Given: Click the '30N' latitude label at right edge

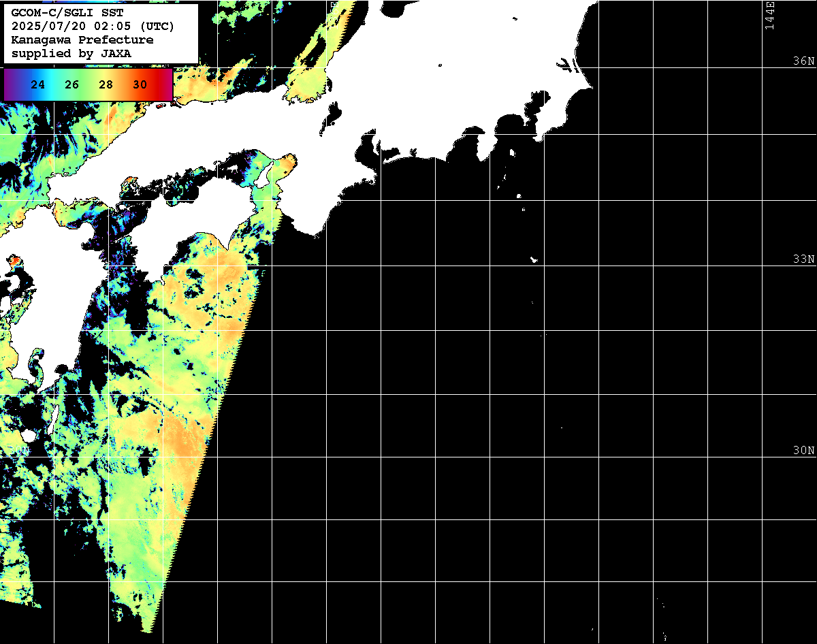Looking at the screenshot, I should [804, 451].
